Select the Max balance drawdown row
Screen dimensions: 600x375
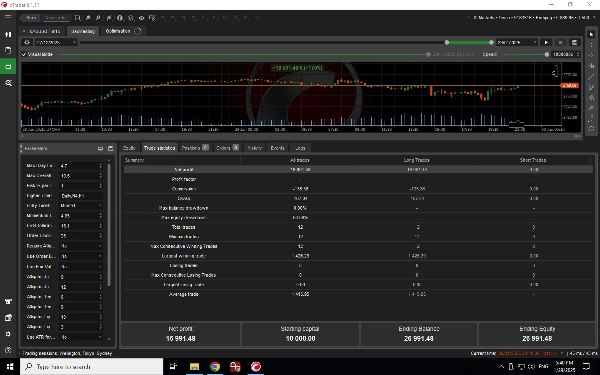tap(358, 208)
